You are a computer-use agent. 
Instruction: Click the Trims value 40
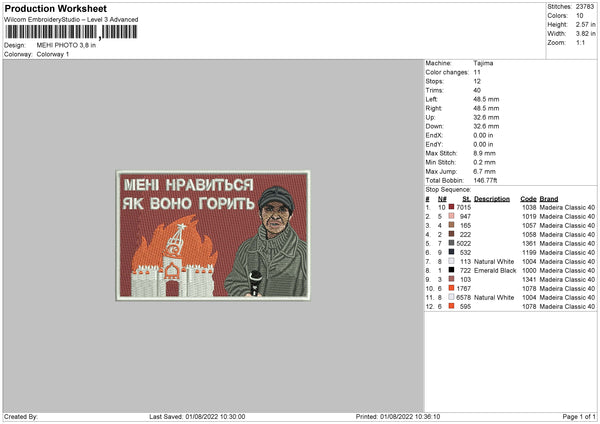477,90
